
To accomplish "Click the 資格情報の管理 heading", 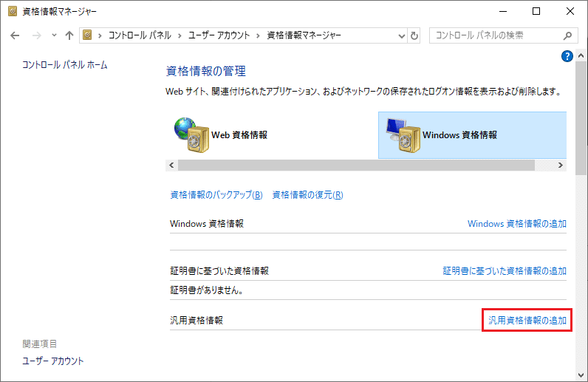I will coord(206,71).
